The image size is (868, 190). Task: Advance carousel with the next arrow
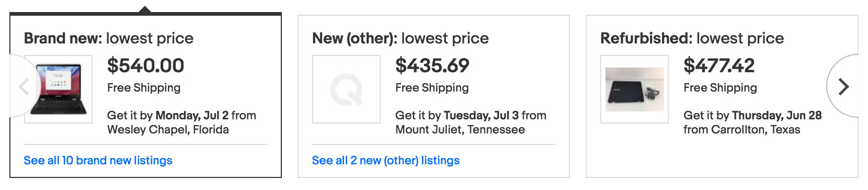coord(842,86)
